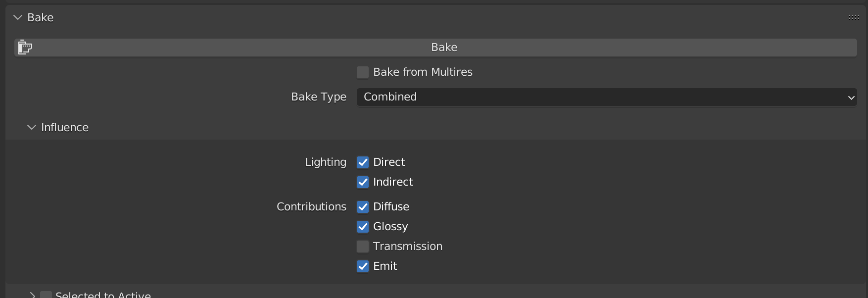This screenshot has height=298, width=868.
Task: Untick the Glossy contribution checkbox
Action: tap(363, 227)
